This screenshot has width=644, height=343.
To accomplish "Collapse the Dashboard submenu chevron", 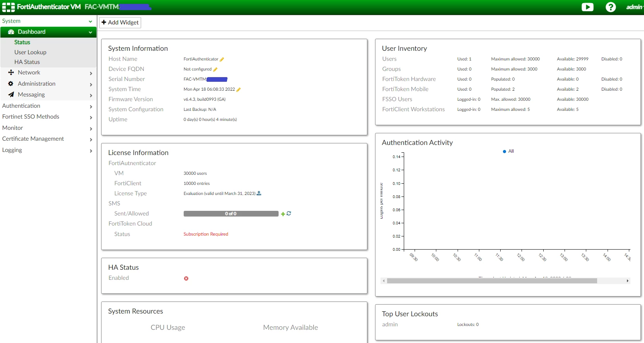I will point(90,32).
